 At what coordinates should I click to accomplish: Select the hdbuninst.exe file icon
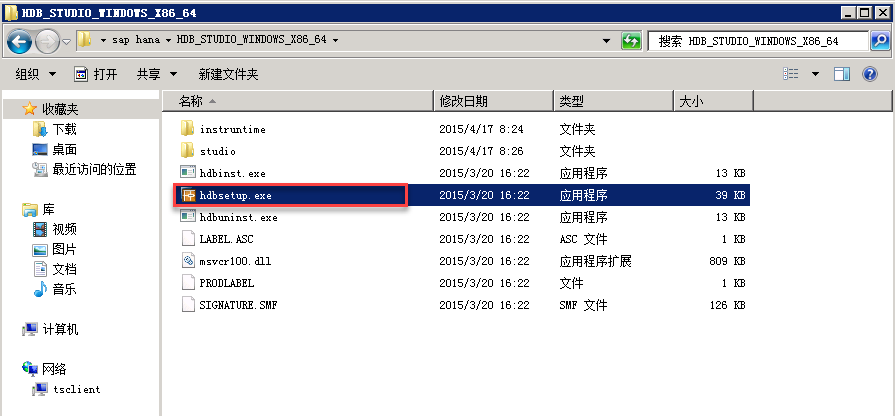click(x=188, y=216)
